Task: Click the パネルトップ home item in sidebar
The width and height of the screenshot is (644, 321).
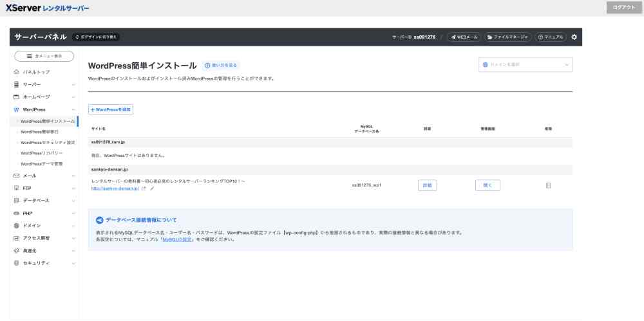Action: tap(36, 72)
